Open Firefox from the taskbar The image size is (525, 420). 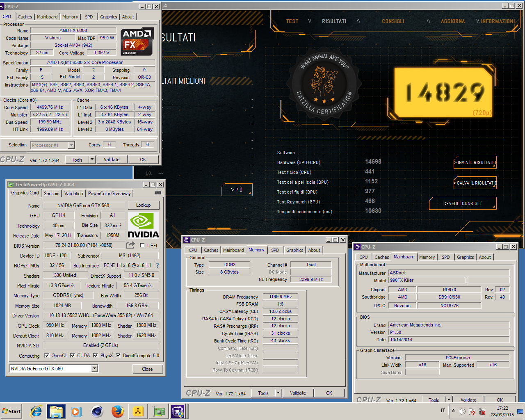pyautogui.click(x=118, y=411)
